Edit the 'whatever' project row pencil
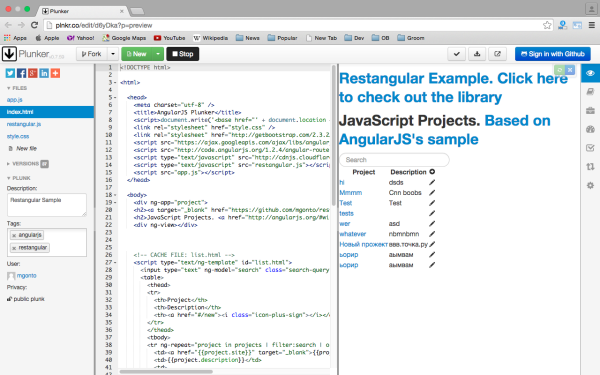The height and width of the screenshot is (375, 600). click(432, 234)
